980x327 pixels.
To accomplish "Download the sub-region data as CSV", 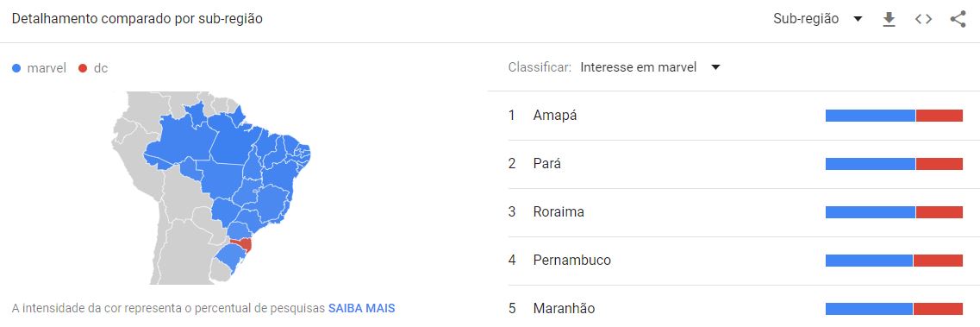I will coord(889,19).
